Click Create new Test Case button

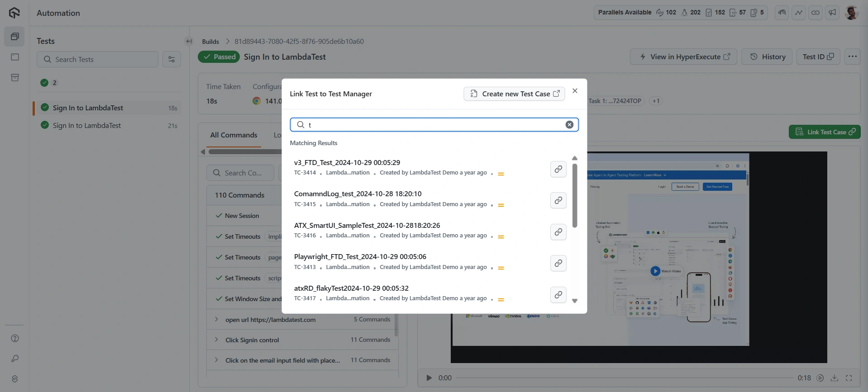[x=514, y=94]
